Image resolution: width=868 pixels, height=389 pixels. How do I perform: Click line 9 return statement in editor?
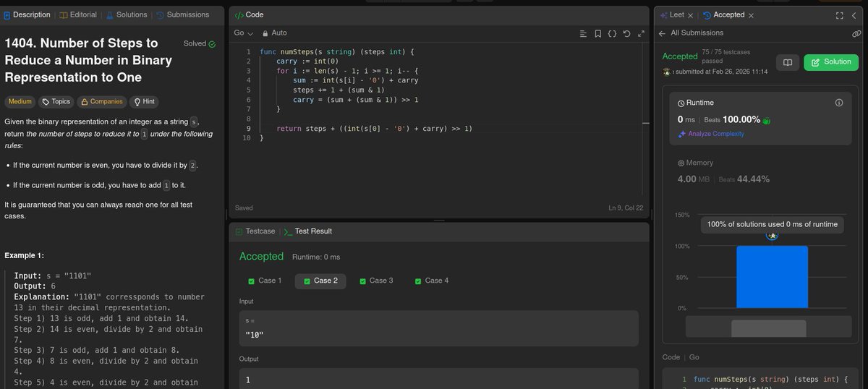click(374, 129)
